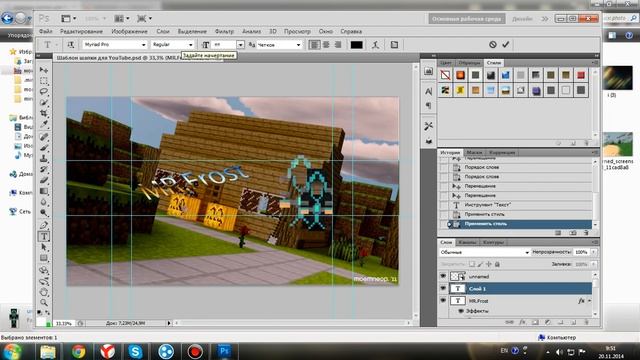Screen dimensions: 640x360
Task: Open the Обычные blend mode dropdown
Action: click(x=484, y=252)
